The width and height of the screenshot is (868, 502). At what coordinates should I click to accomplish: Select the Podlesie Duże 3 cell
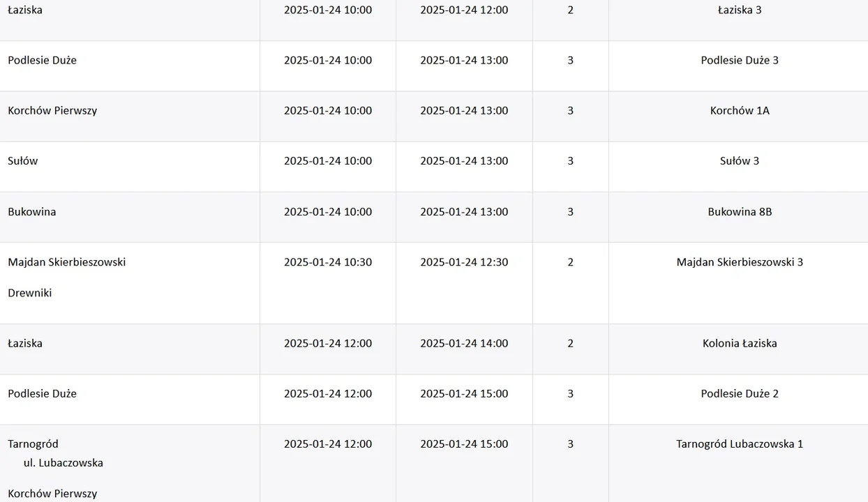(x=740, y=61)
